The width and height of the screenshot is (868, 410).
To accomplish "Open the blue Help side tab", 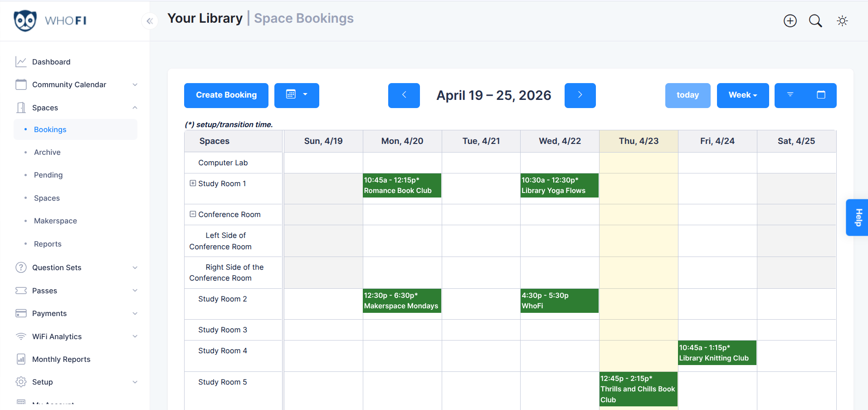I will pyautogui.click(x=857, y=217).
